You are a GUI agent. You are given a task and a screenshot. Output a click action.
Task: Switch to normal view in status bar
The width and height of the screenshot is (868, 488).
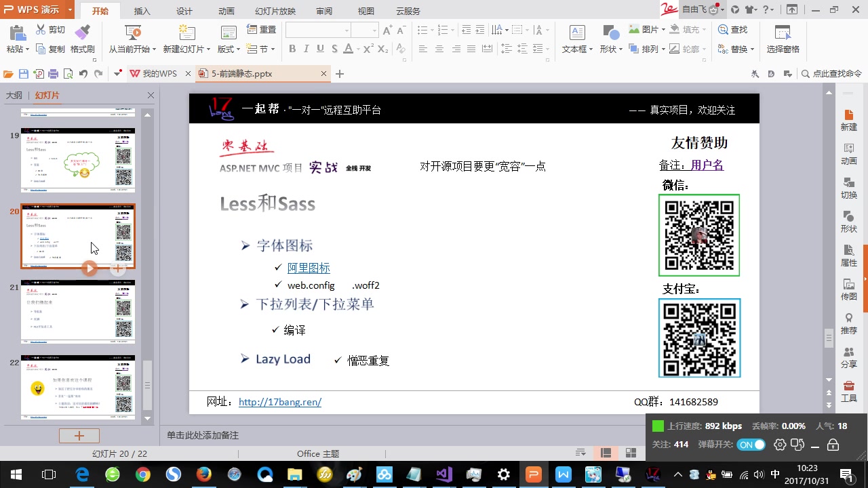(606, 453)
